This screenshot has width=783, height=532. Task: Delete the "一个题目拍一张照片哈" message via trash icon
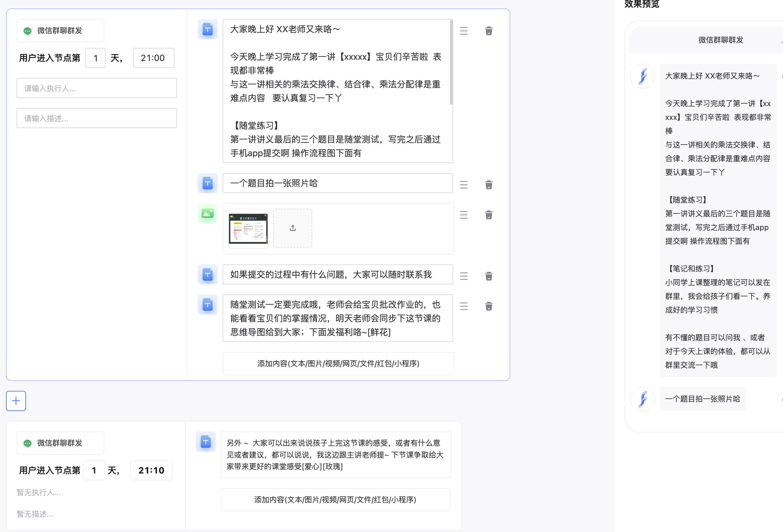coord(489,185)
